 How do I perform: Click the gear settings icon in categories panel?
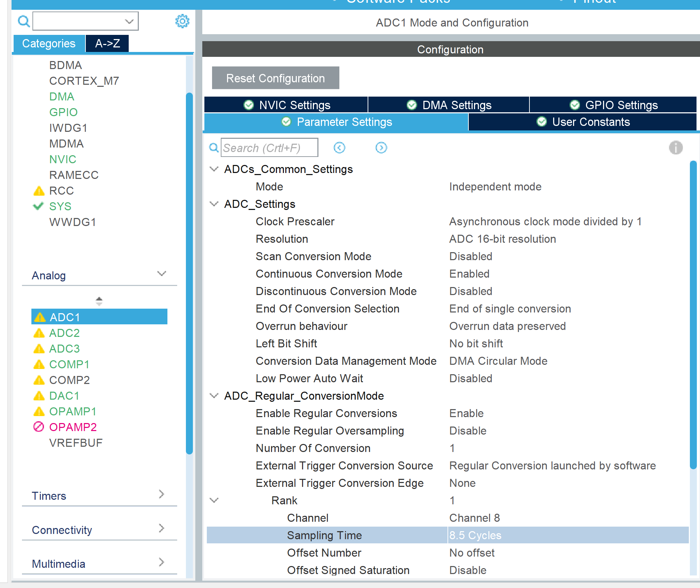click(182, 21)
